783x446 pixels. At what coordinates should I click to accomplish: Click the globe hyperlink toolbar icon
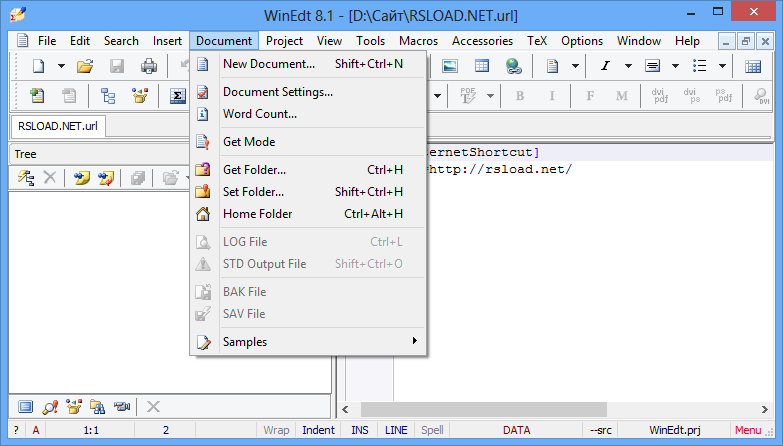point(513,65)
